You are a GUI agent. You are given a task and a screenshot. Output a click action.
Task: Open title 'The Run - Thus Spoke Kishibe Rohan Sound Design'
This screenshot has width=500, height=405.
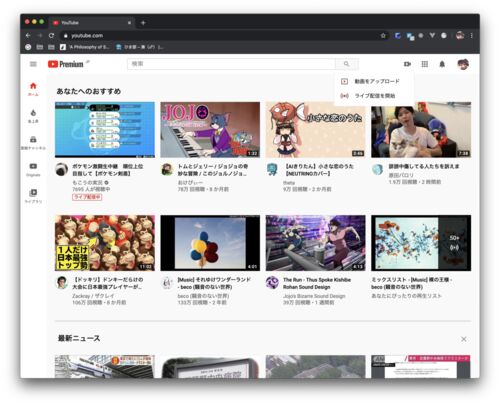coord(317,283)
